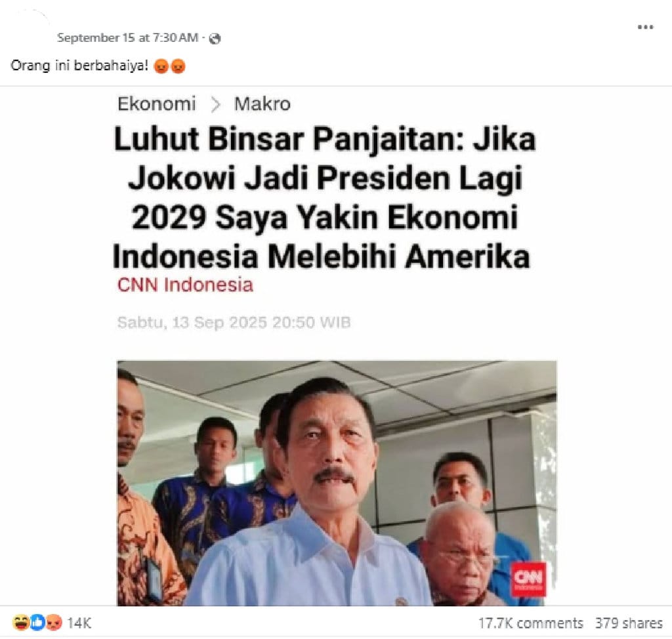Click the Luhut Binsar Panjaitan headline text

point(324,198)
